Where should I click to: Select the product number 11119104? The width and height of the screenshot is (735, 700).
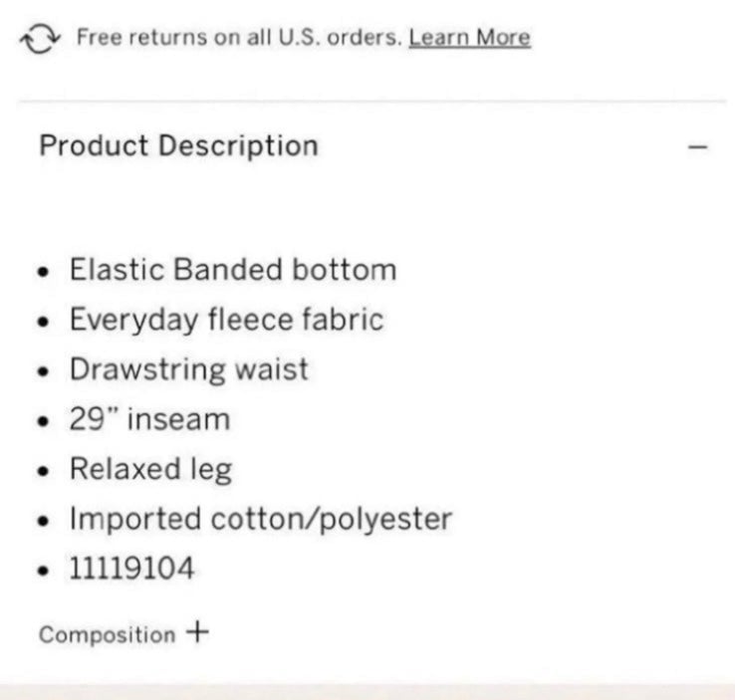131,569
